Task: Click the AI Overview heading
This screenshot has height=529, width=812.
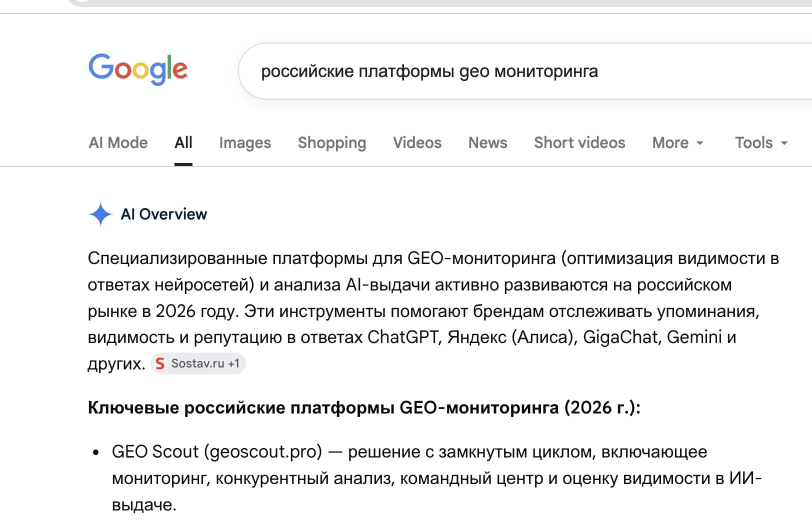Action: [x=163, y=214]
